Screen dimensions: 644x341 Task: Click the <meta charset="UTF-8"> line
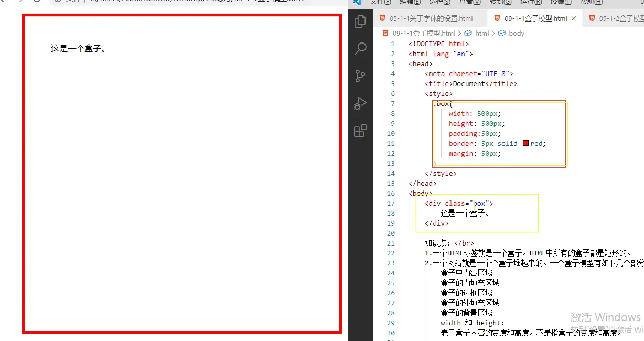[x=469, y=74]
